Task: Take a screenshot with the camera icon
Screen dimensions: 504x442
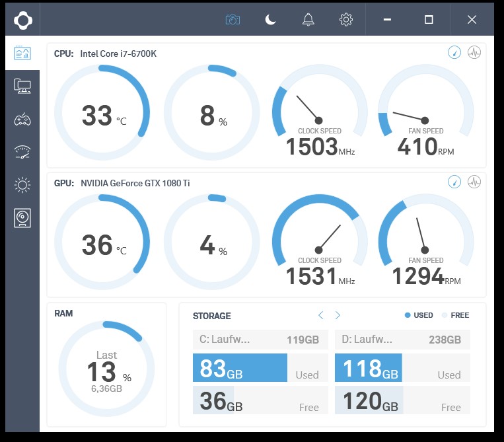Action: (x=233, y=20)
